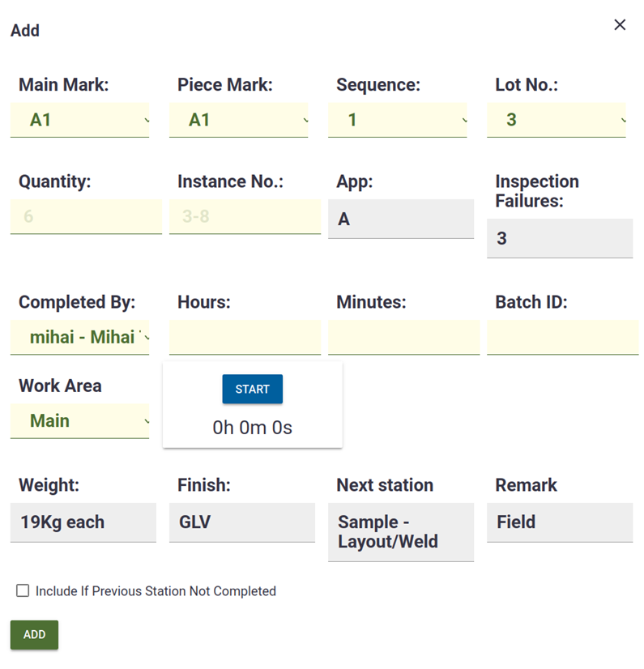The image size is (644, 669).
Task: Focus the Batch ID field
Action: coord(562,338)
